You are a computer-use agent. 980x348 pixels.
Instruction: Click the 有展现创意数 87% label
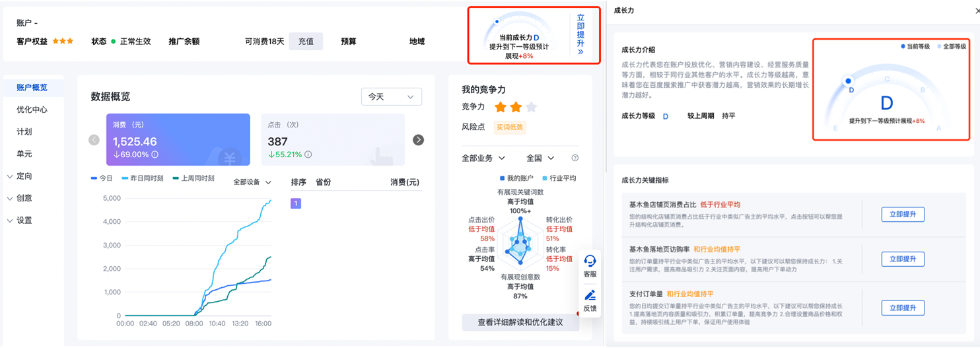[520, 287]
